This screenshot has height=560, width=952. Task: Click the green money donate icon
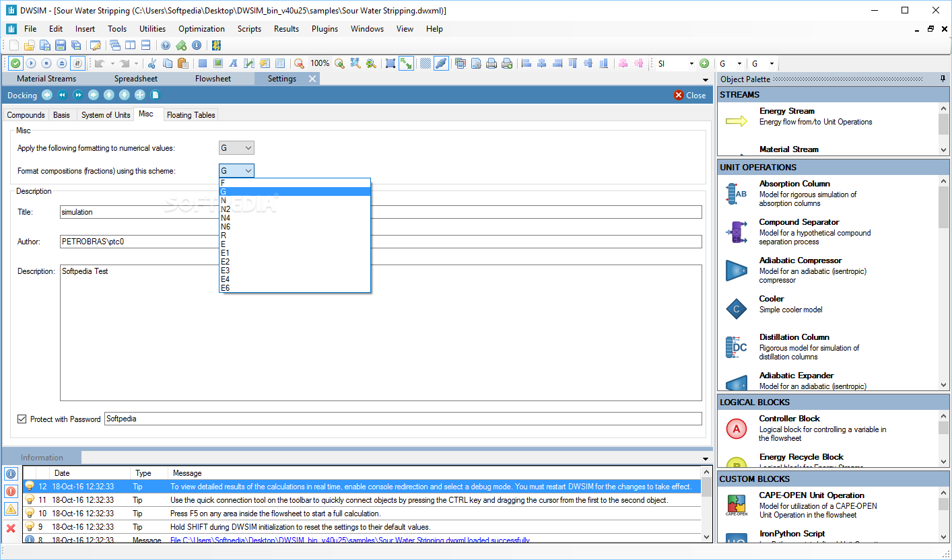click(181, 46)
